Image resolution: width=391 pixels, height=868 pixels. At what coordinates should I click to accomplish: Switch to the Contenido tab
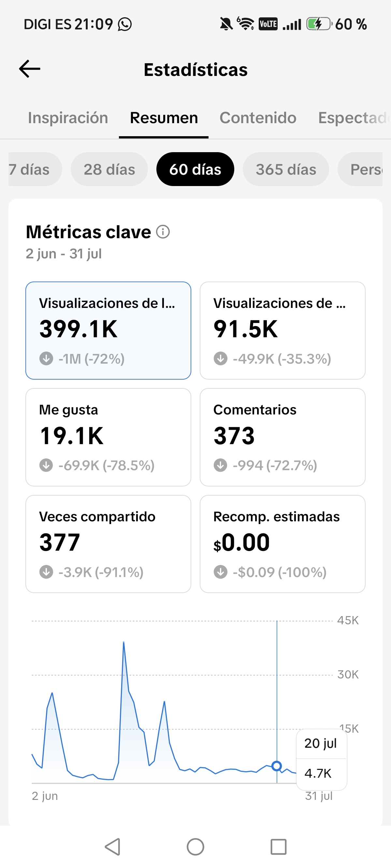pos(258,118)
